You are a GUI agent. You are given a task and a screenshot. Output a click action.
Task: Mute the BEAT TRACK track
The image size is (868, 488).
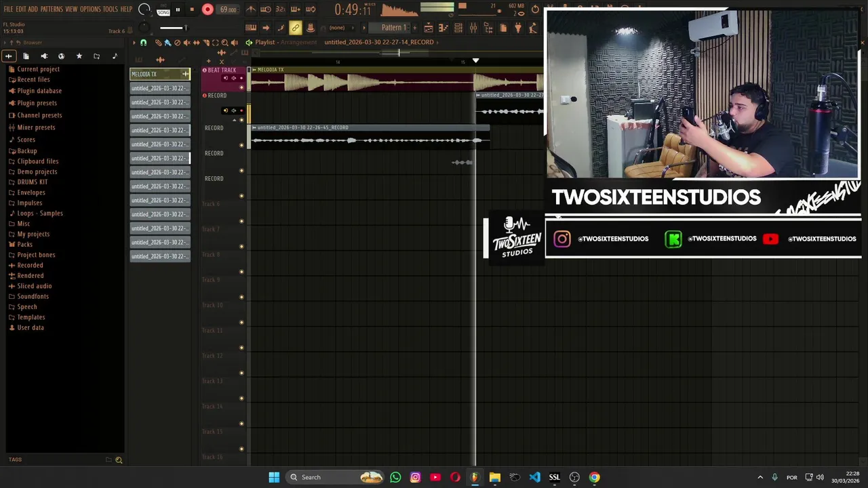[x=241, y=87]
